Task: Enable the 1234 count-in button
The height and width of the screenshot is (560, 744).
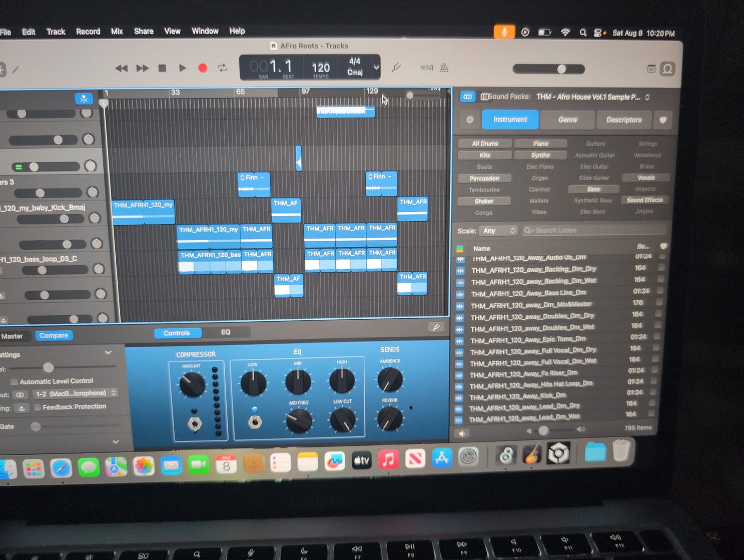Action: point(426,68)
